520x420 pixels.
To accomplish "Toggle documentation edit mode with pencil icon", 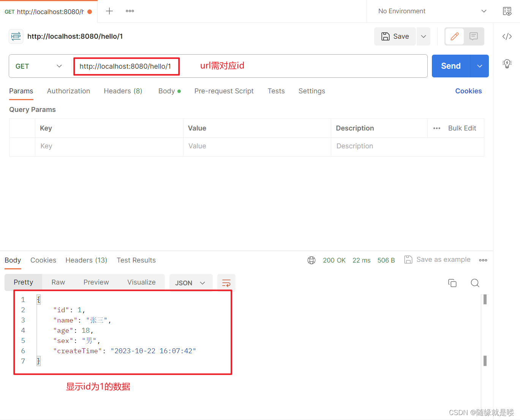I will 454,36.
